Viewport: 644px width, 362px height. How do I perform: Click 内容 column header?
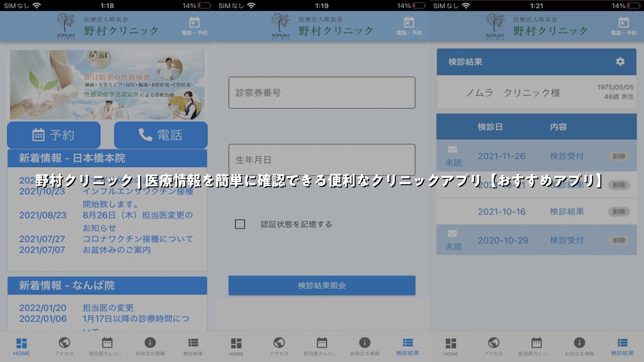pos(558,127)
